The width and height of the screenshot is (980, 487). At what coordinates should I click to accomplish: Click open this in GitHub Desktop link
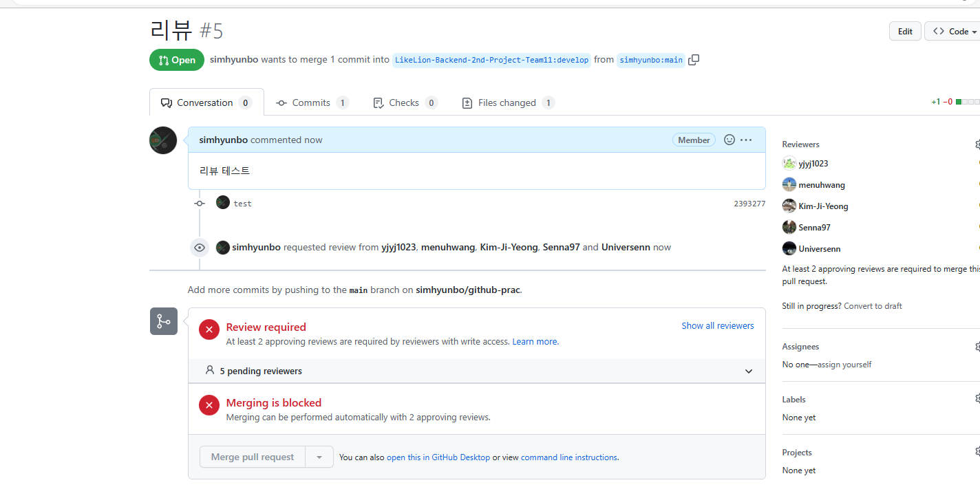(438, 457)
